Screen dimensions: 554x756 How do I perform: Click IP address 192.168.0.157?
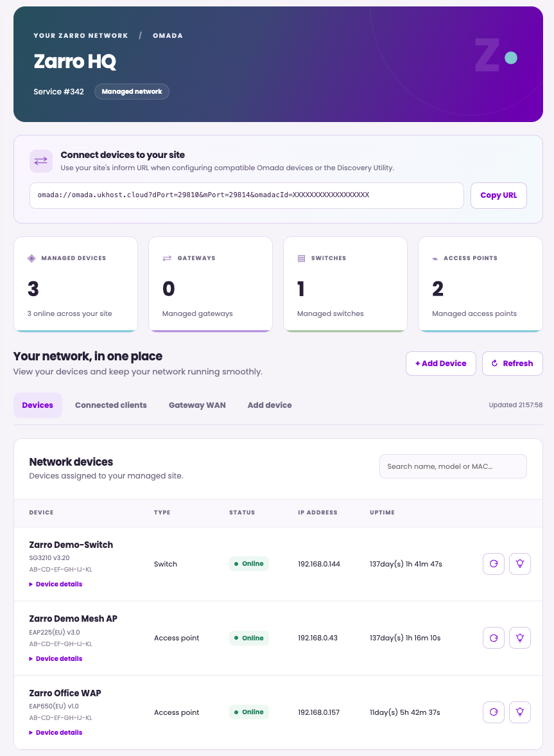click(x=319, y=712)
